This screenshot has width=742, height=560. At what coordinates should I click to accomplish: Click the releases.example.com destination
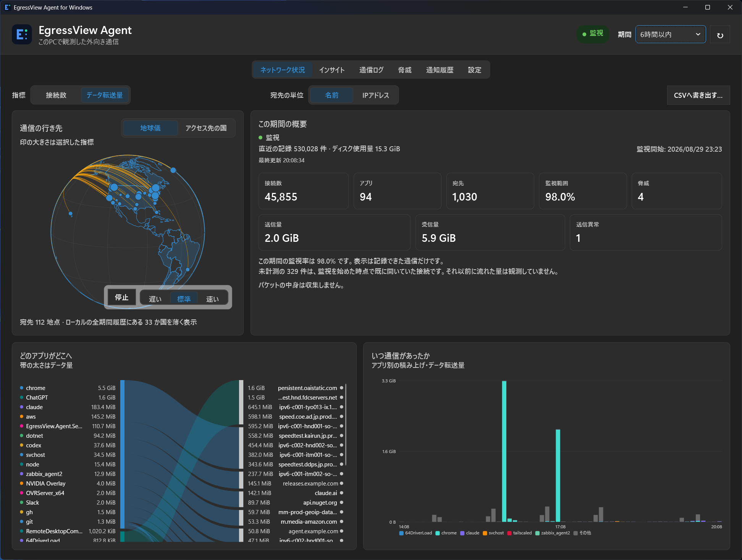(x=310, y=483)
